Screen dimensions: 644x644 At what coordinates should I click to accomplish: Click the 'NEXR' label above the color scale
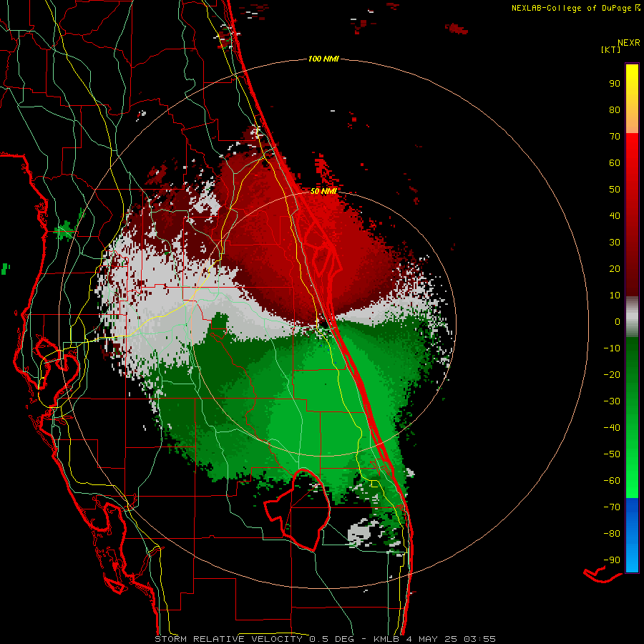pyautogui.click(x=629, y=43)
